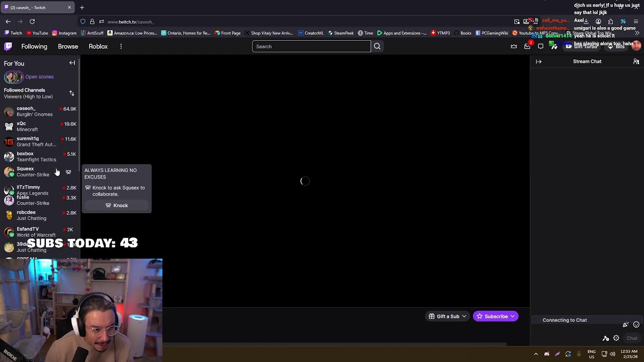Open the YTMP3 bookmark

point(440,33)
